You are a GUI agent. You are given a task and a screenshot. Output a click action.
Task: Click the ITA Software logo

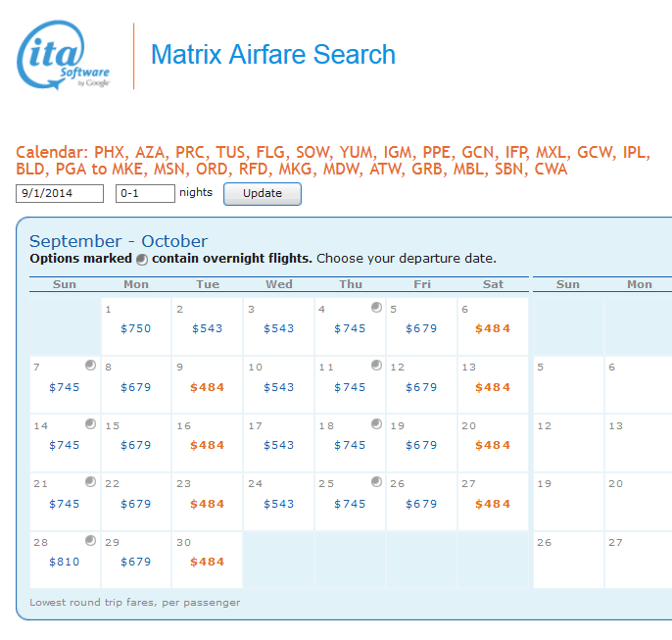(x=64, y=56)
